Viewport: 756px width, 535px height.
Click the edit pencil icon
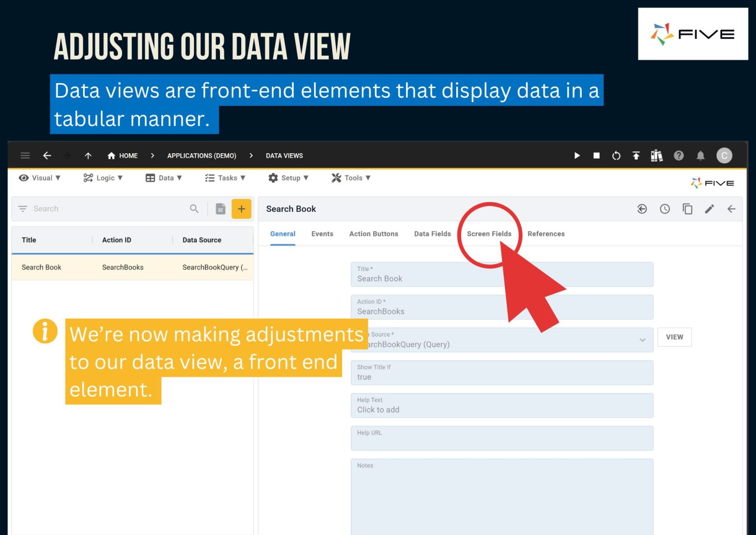[x=709, y=209]
